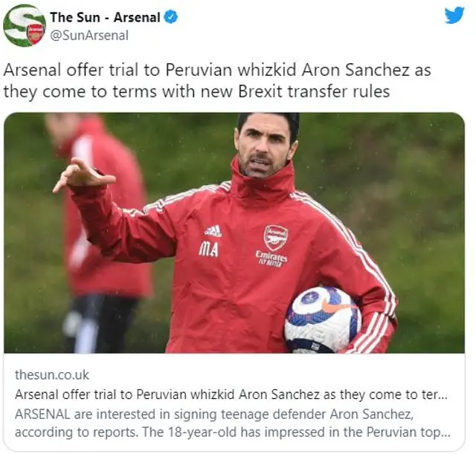Image resolution: width=476 pixels, height=454 pixels.
Task: Click the football held under the arm
Action: (x=323, y=320)
